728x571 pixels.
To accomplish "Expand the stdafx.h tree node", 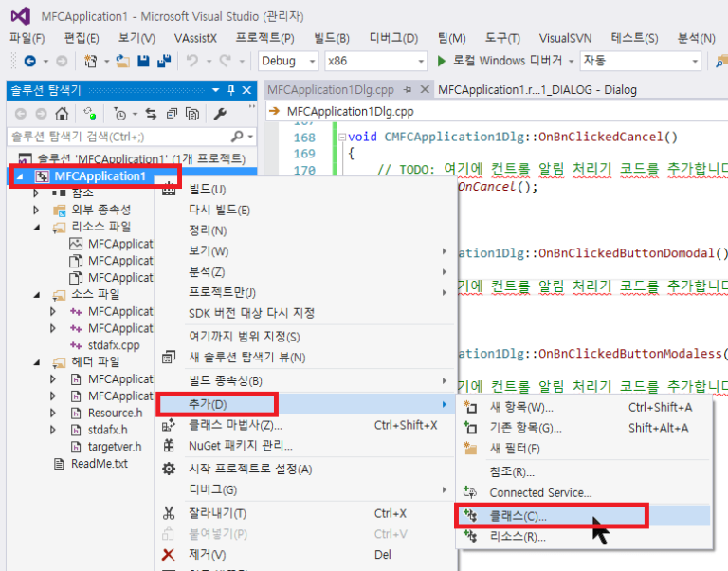I will point(53,430).
